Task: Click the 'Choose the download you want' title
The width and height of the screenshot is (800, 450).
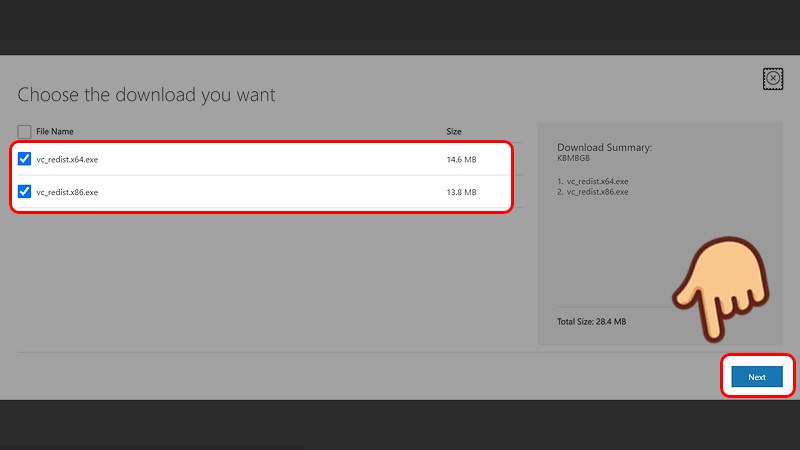Action: click(146, 95)
